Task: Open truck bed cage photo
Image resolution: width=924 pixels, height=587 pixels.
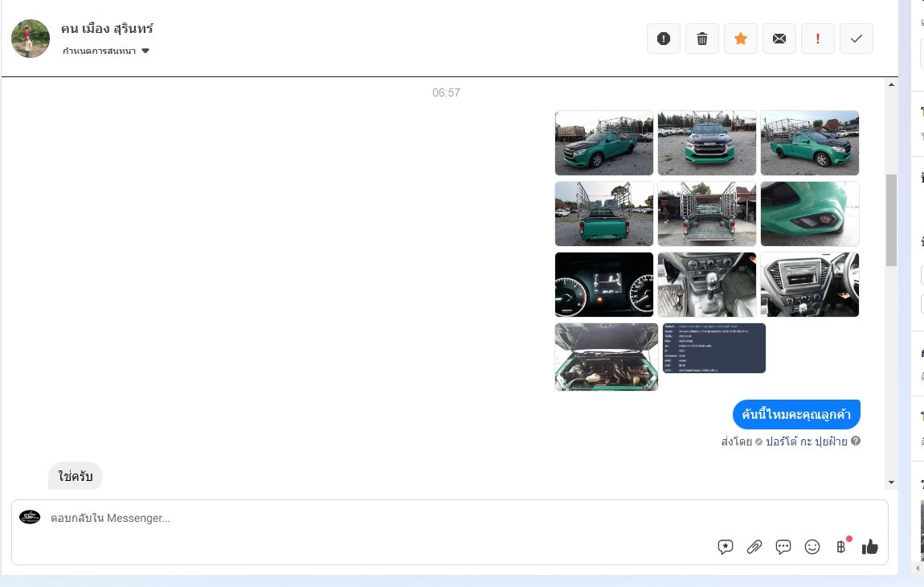Action: tap(706, 214)
